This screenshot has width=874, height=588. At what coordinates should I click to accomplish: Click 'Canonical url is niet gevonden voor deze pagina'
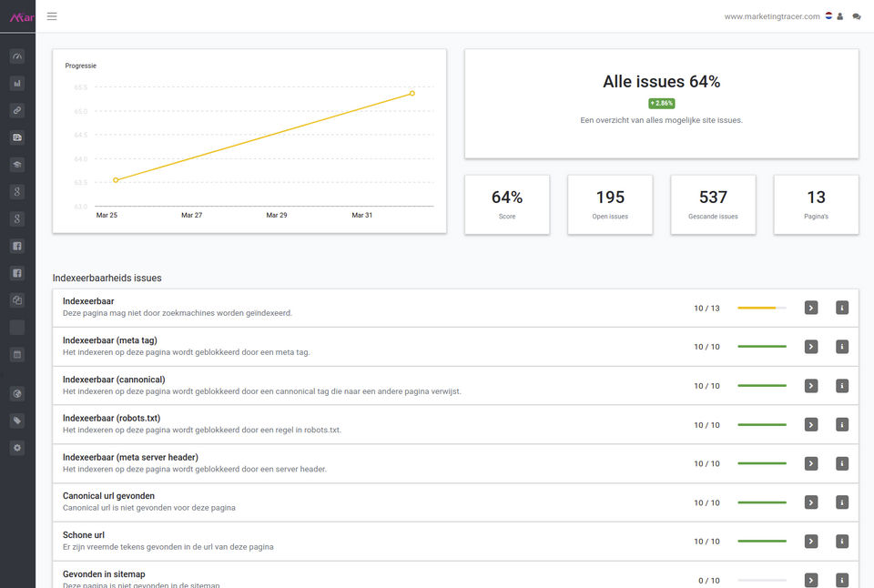[148, 508]
